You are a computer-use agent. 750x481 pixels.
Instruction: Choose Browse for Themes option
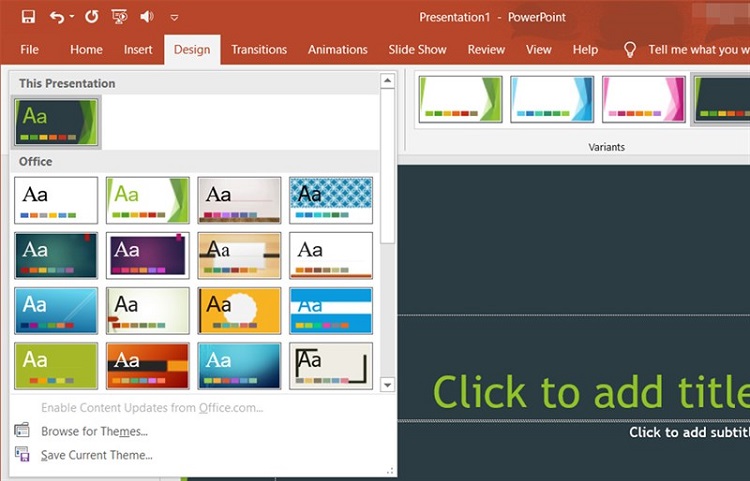point(94,431)
